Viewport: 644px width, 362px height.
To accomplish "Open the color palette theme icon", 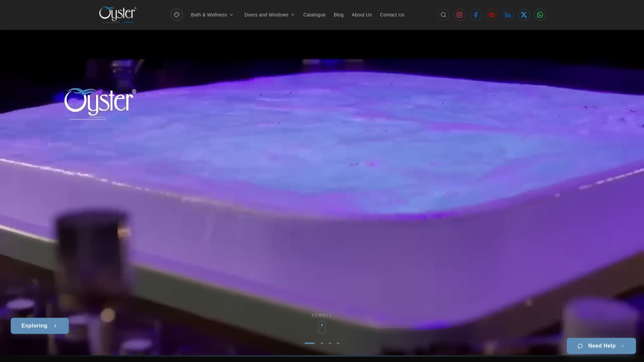I will 177,15.
